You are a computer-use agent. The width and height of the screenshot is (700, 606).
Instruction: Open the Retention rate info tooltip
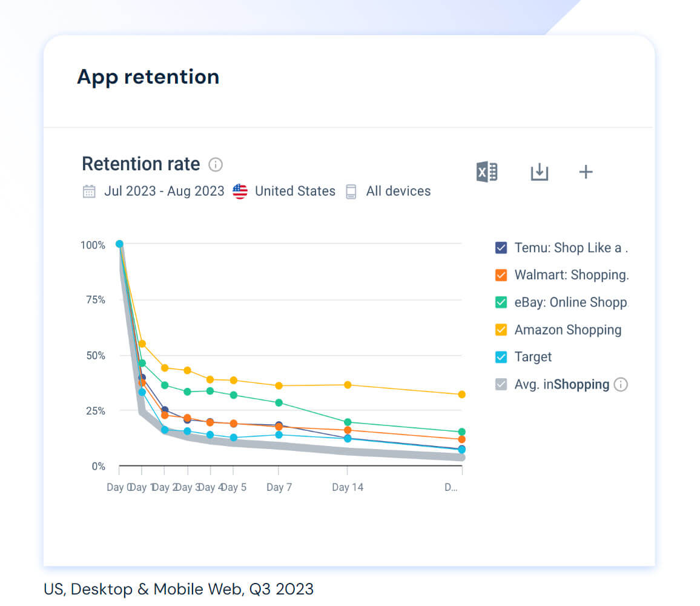click(x=216, y=164)
